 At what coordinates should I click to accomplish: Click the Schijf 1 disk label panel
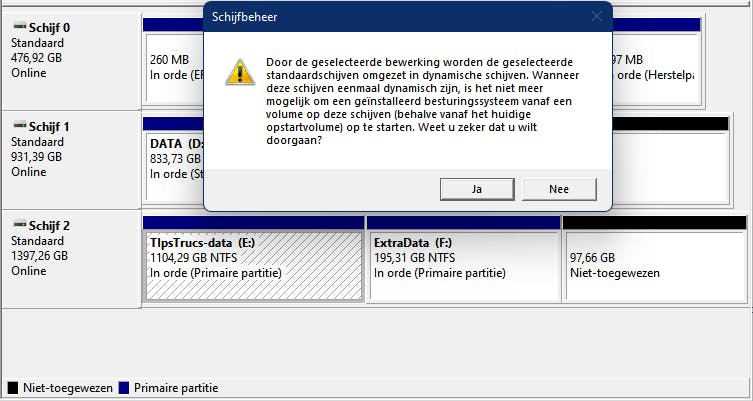[x=70, y=158]
